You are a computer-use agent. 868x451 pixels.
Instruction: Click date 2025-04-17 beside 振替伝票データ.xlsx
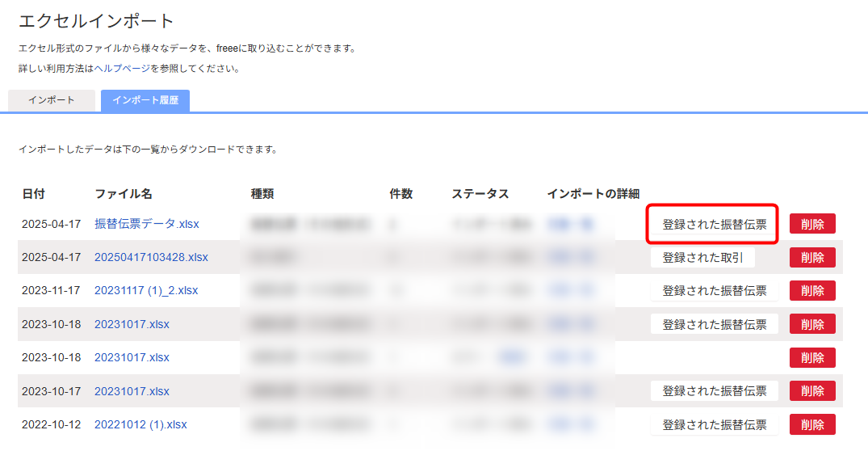pos(51,224)
